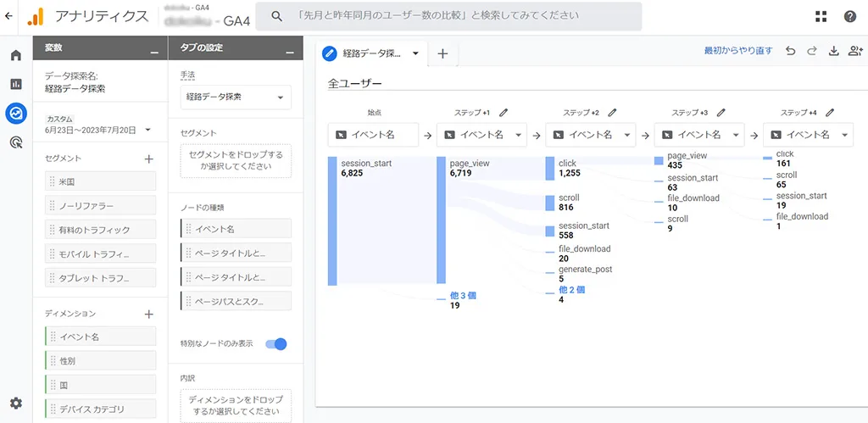Click the share users icon
The image size is (868, 423).
pos(854,51)
